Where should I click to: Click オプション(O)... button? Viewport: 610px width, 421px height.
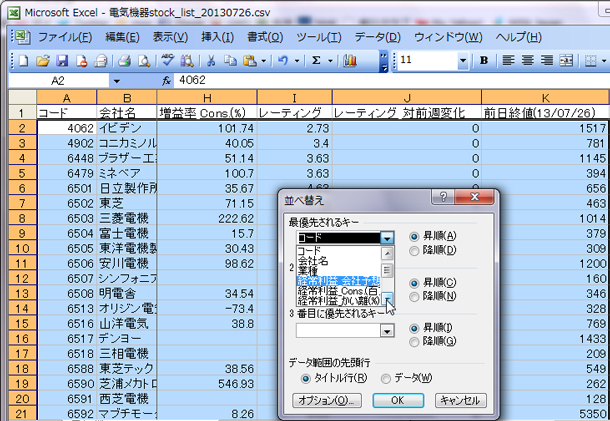327,400
